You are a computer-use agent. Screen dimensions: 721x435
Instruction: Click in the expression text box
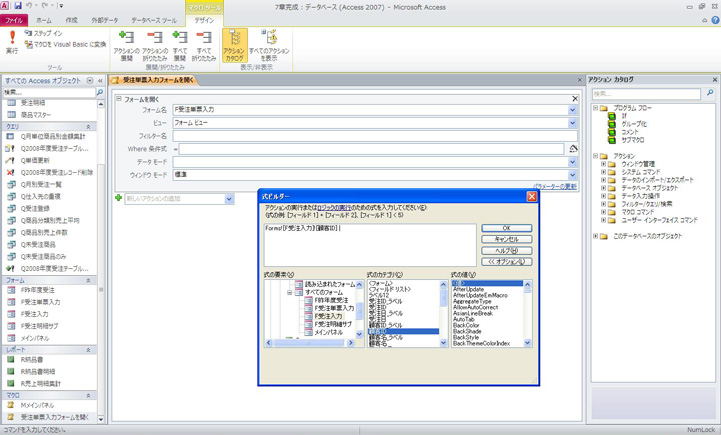(x=370, y=245)
